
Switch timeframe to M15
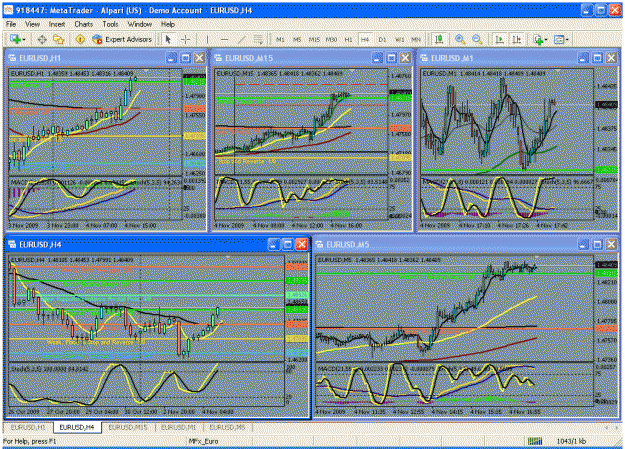[x=314, y=39]
